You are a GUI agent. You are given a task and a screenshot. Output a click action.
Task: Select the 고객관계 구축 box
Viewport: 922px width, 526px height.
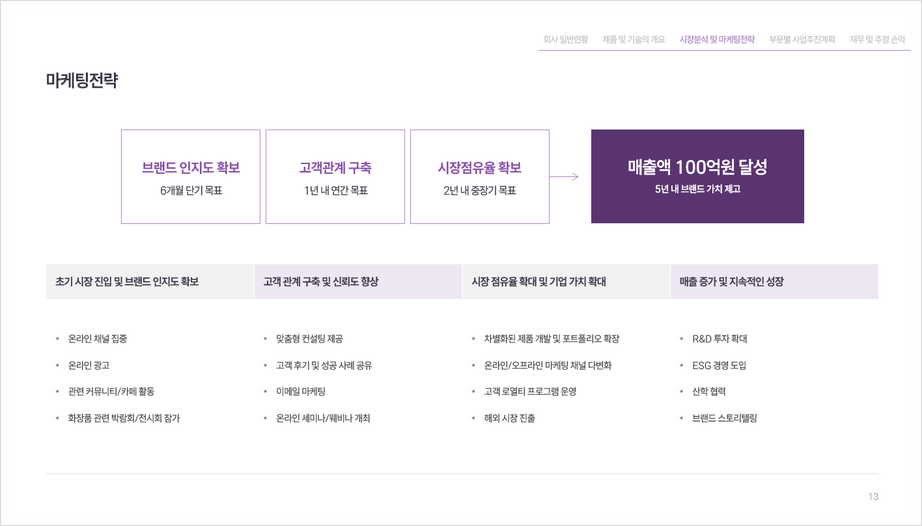(335, 176)
